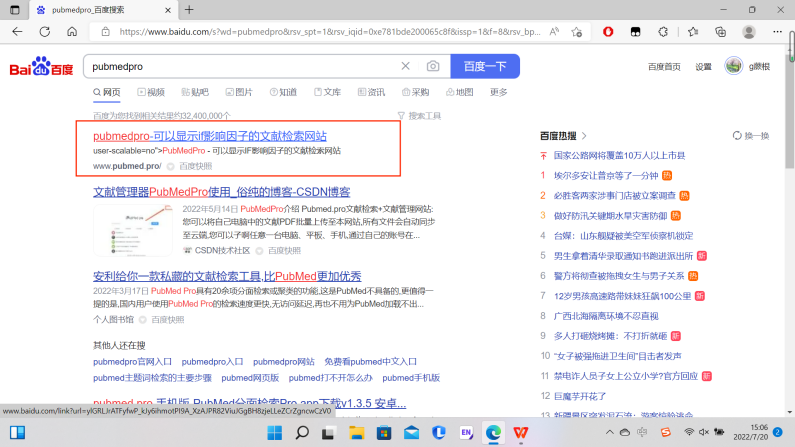Open WPS Office taskbar icon
The height and width of the screenshot is (447, 795).
pos(521,433)
